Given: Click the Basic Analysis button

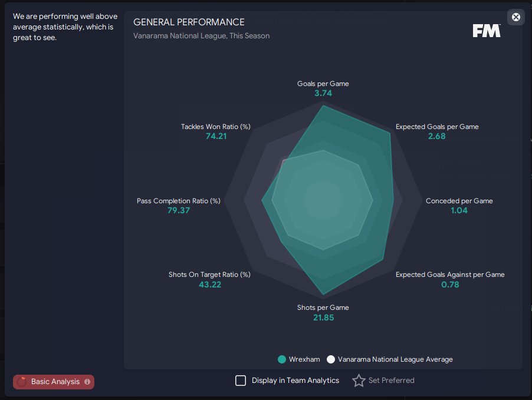Looking at the screenshot, I should [x=54, y=382].
